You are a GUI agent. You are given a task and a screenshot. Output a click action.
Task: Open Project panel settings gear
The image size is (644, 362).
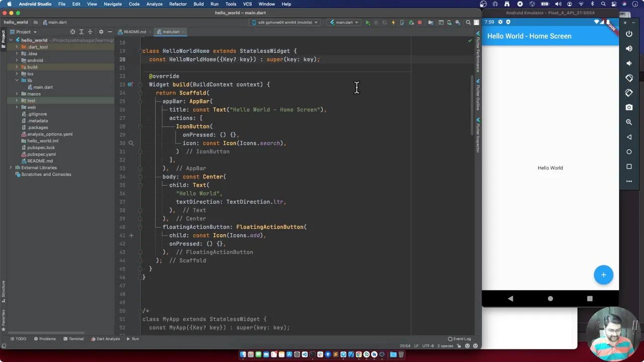click(x=101, y=32)
